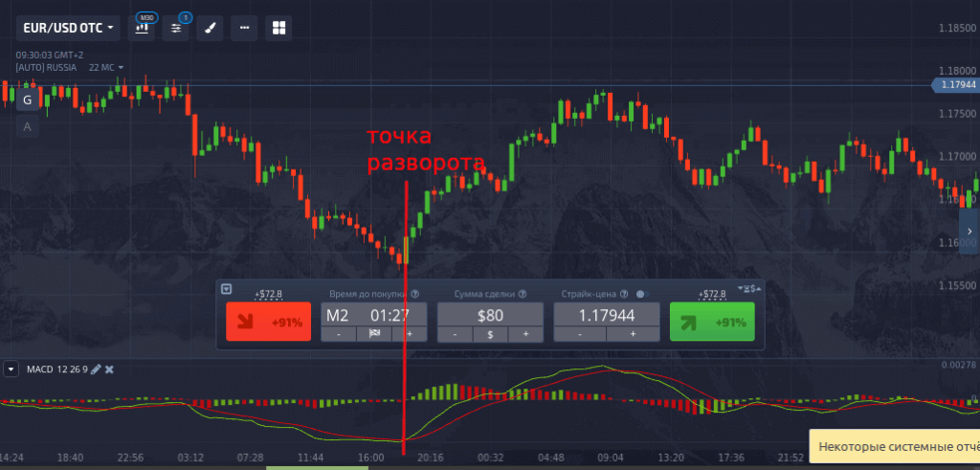980x470 pixels.
Task: Collapse the MACD indicator panel arrow
Action: pos(11,369)
